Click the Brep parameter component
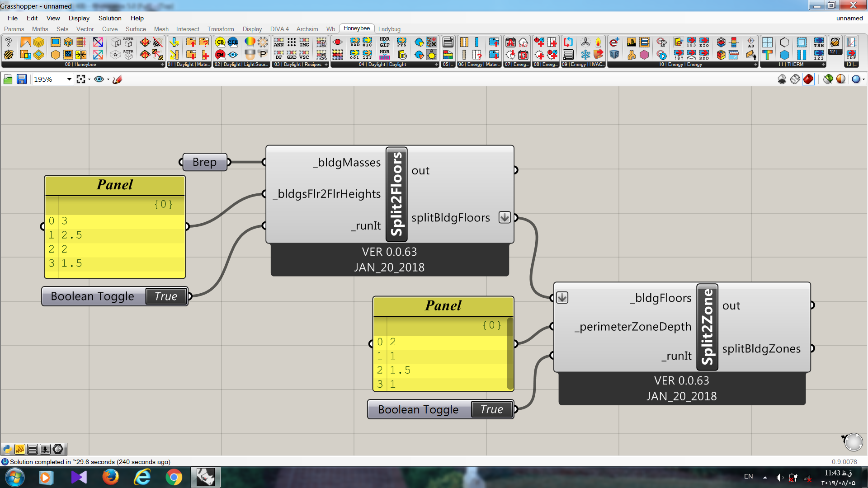The image size is (868, 488). pyautogui.click(x=204, y=162)
